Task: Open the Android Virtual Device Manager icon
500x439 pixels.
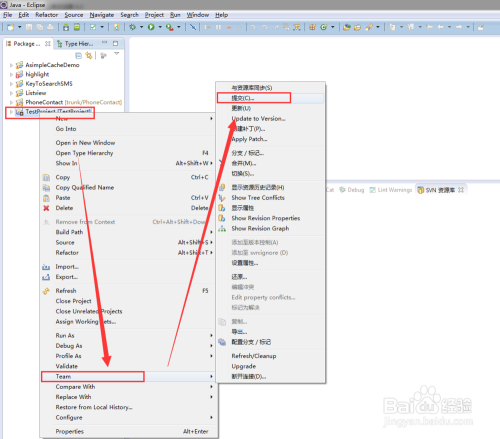Action: click(77, 27)
